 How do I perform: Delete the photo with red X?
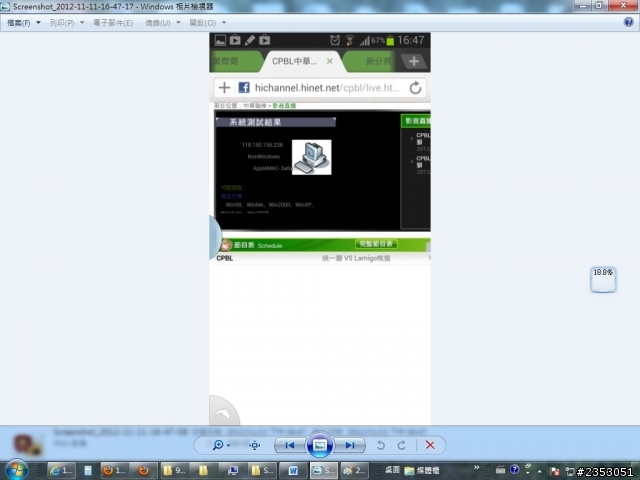pos(430,445)
